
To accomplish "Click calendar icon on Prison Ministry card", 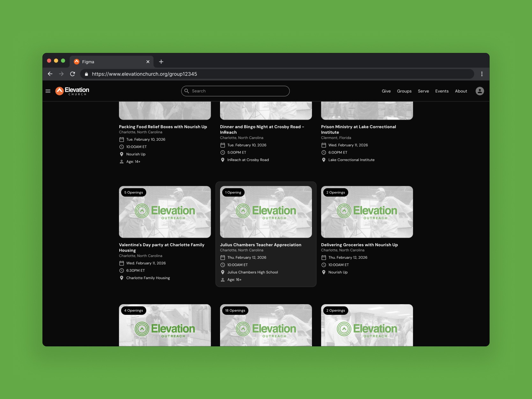I will click(324, 145).
